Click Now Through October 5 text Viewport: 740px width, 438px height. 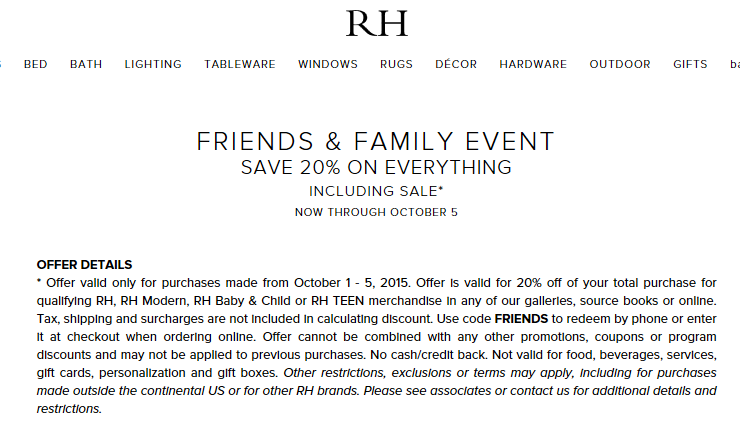click(376, 212)
